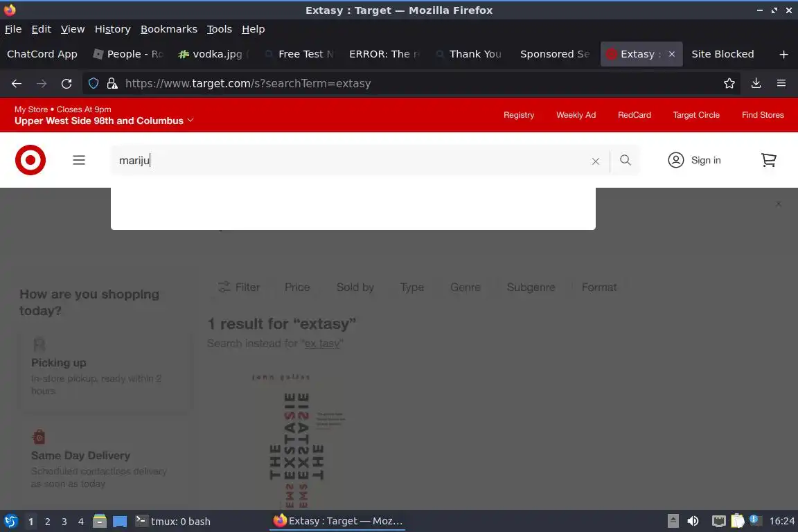Open the Edit menu

(x=42, y=29)
